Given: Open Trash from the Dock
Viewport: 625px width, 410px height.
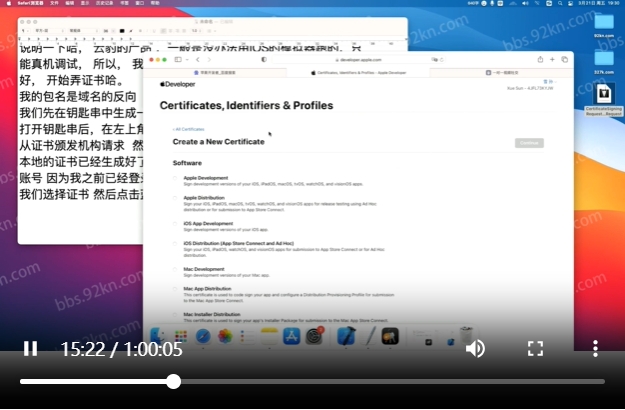Looking at the screenshot, I should (x=466, y=335).
